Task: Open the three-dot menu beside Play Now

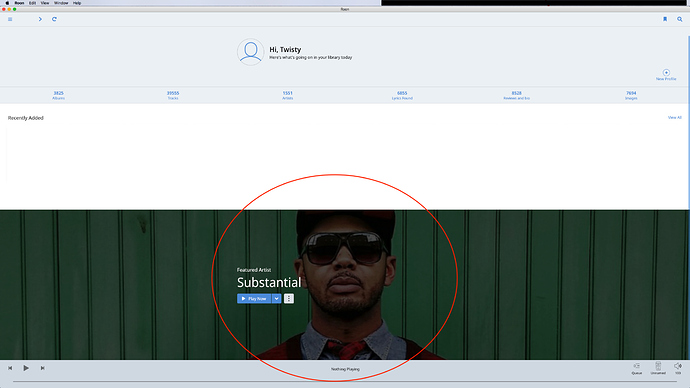Action: [x=289, y=299]
